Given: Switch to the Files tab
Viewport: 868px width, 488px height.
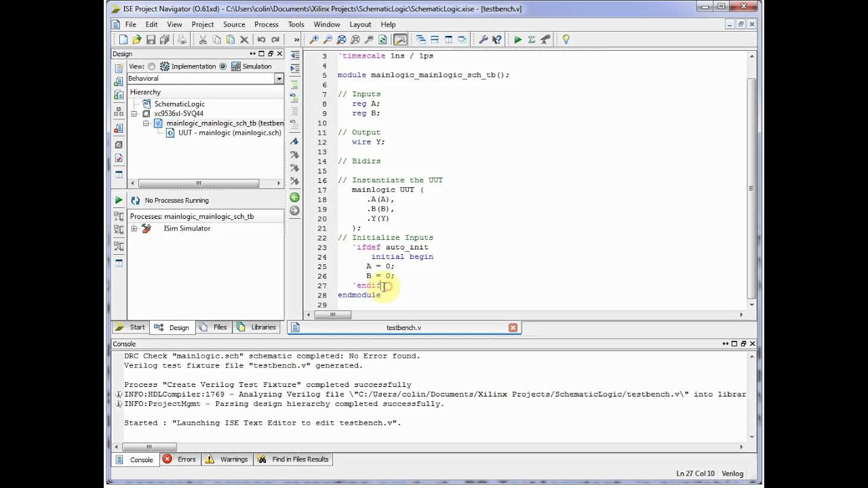Looking at the screenshot, I should 213,327.
